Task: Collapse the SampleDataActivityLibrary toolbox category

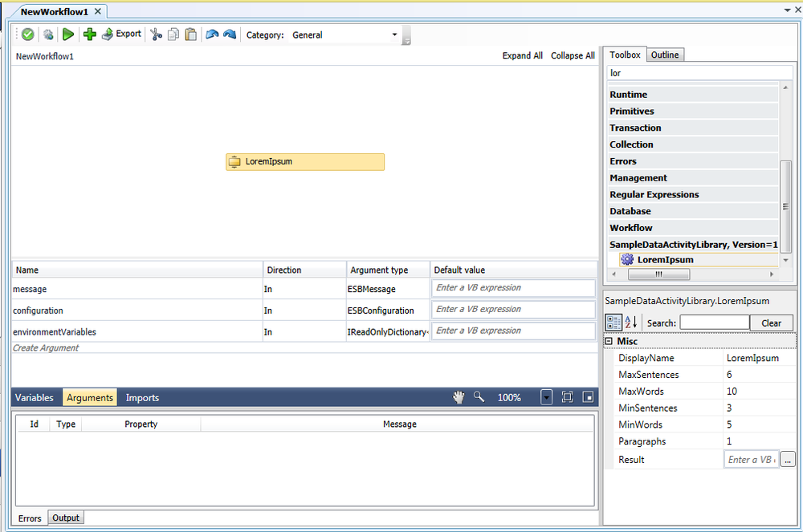Action: 694,245
